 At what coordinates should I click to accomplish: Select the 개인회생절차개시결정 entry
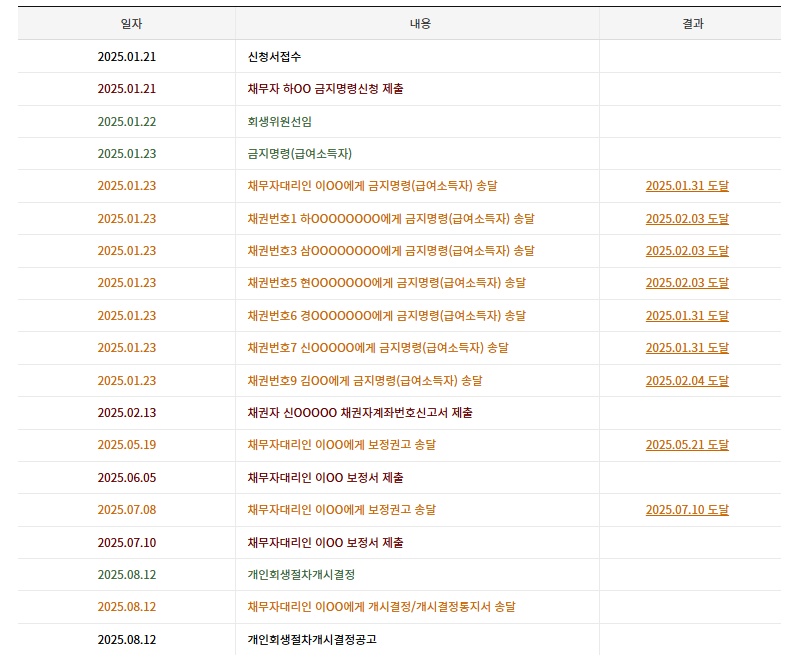coord(301,575)
